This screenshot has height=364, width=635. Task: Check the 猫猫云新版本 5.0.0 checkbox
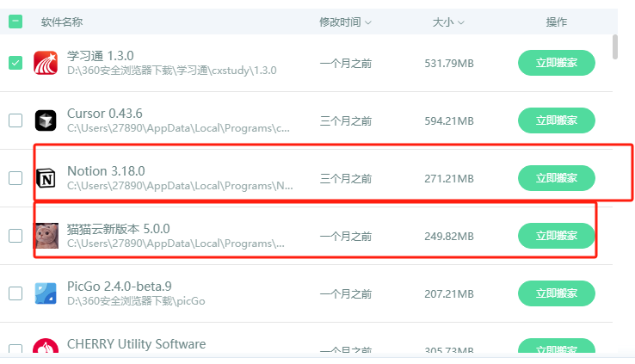coord(15,236)
